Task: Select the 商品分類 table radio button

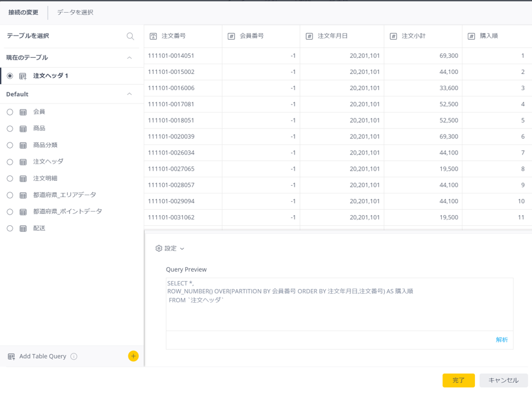Action: click(x=10, y=145)
